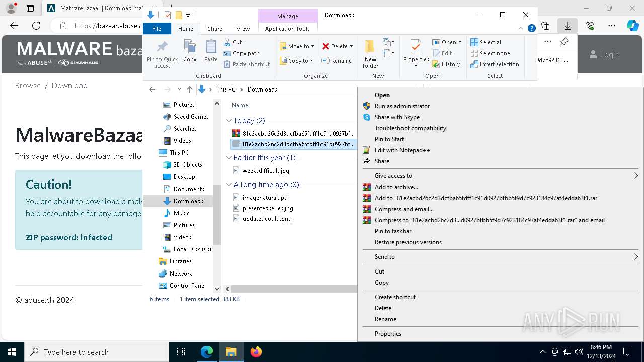
Task: Click Invert selection in ribbon
Action: (495, 64)
